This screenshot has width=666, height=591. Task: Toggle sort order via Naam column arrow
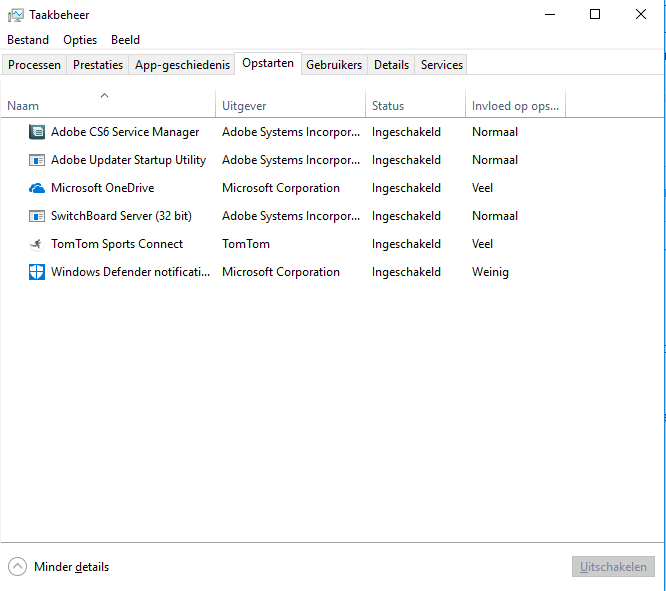pos(104,96)
